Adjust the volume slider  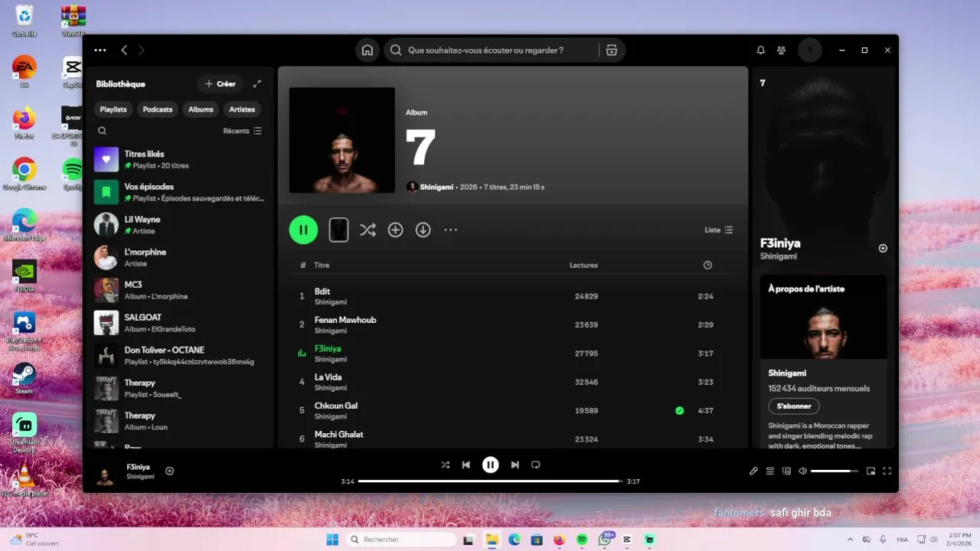(835, 471)
